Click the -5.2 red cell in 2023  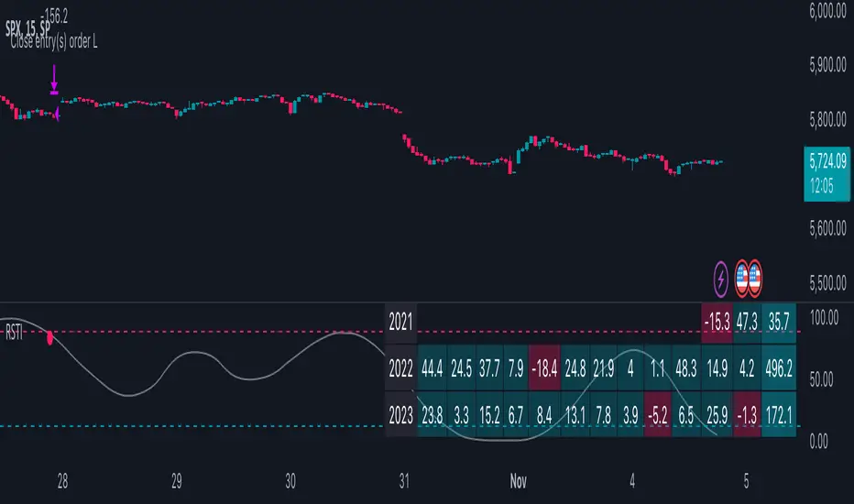coord(658,414)
